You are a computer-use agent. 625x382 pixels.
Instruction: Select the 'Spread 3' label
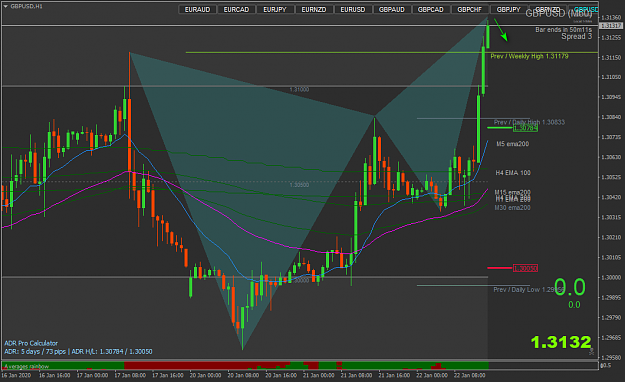(576, 37)
